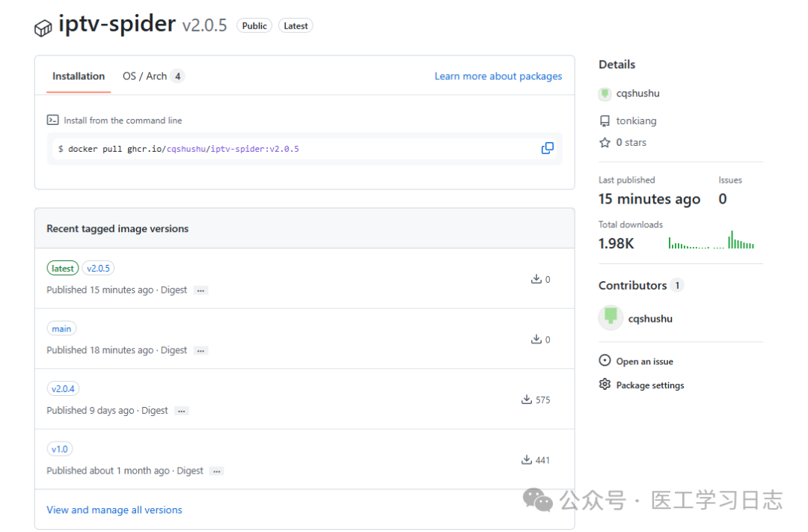This screenshot has width=808, height=532.
Task: Copy the docker pull command icon
Action: tap(547, 148)
